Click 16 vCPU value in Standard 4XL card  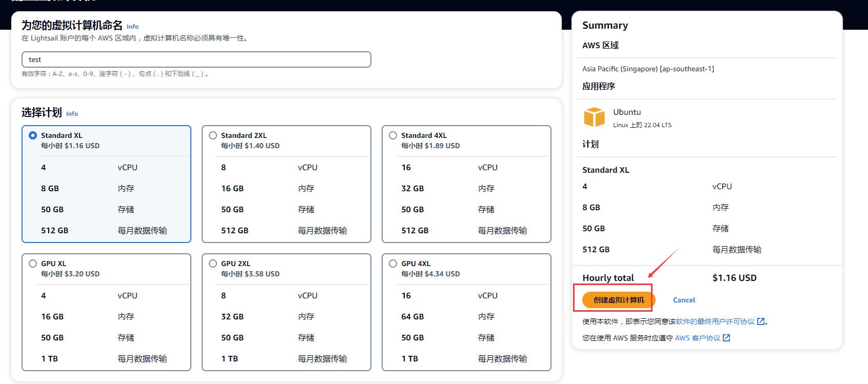[x=406, y=168]
